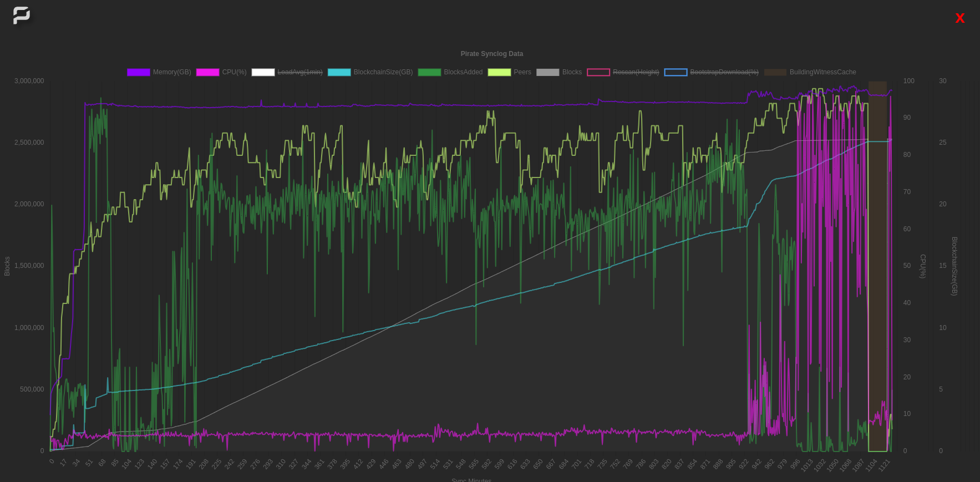This screenshot has width=980, height=482.
Task: Click the cyan BlockchainSize swatch
Action: tap(339, 72)
